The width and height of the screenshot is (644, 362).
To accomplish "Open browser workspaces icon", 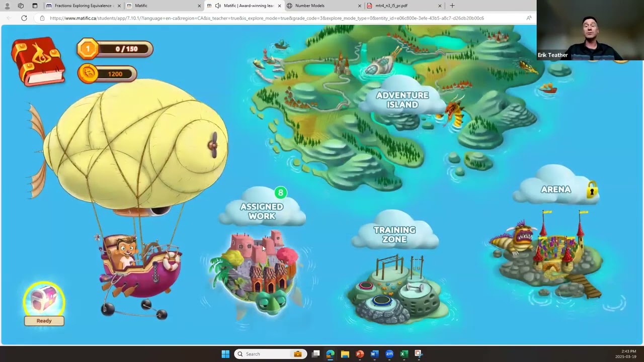I will (21, 6).
